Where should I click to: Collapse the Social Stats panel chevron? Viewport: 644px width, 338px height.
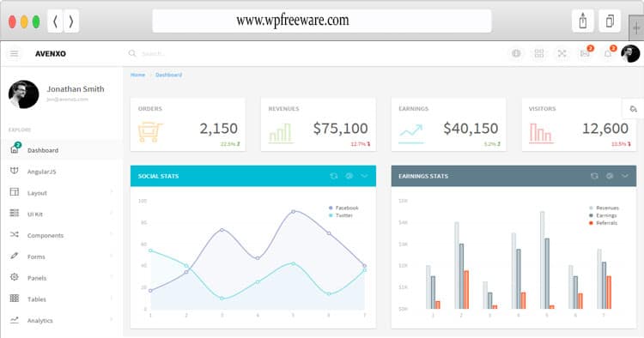pos(364,176)
